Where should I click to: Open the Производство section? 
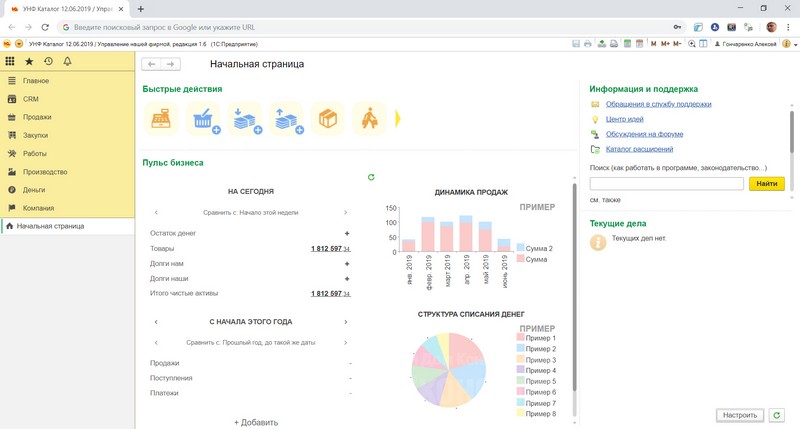point(67,172)
